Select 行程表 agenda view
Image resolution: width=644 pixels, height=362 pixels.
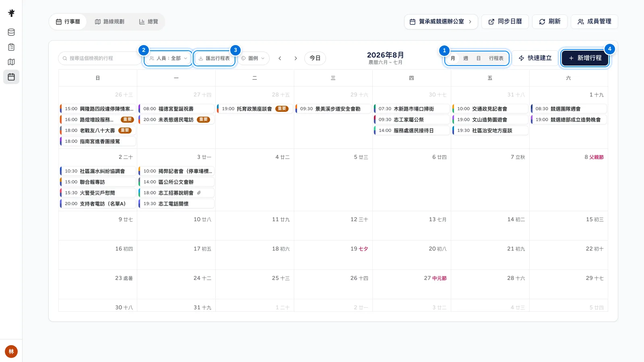tap(496, 58)
